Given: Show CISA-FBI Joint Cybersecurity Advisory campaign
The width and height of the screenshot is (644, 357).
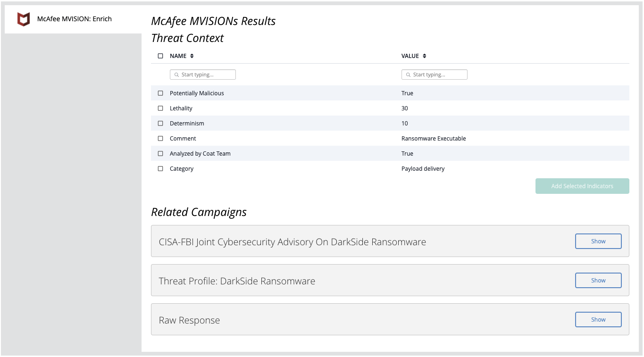Looking at the screenshot, I should [x=598, y=241].
